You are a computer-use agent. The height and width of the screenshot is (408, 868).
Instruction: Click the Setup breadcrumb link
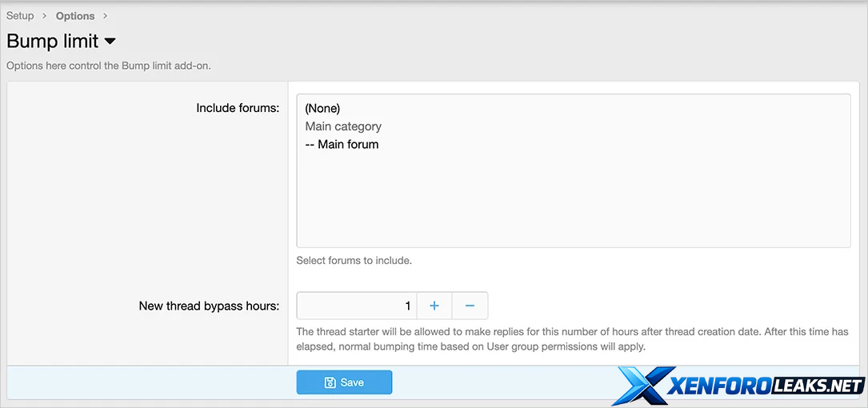tap(20, 16)
